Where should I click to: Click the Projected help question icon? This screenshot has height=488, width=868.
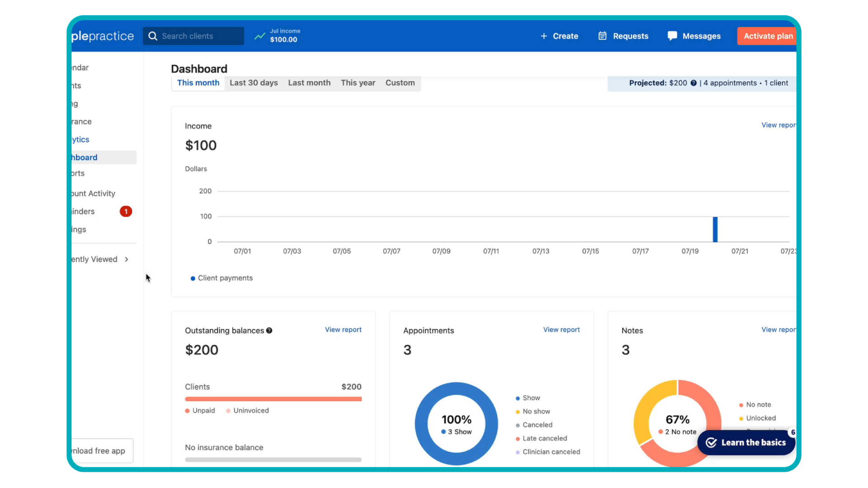click(693, 83)
